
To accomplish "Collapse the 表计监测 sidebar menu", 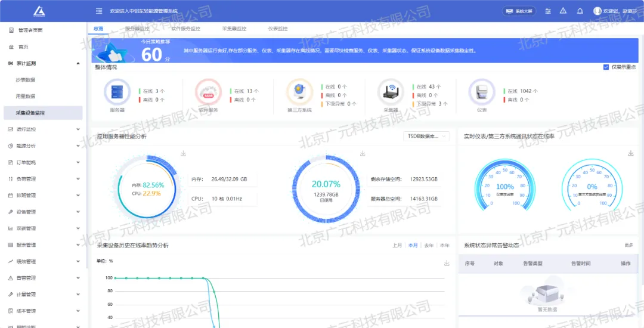I will click(78, 63).
